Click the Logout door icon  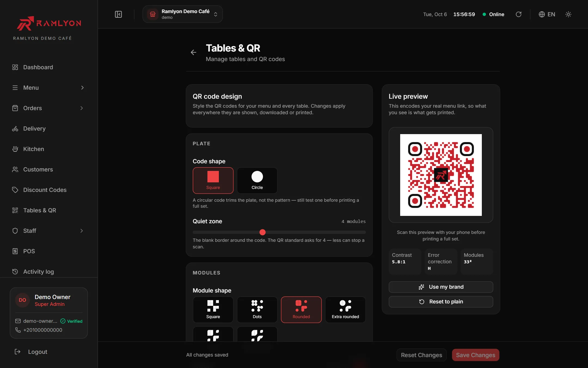click(x=17, y=352)
